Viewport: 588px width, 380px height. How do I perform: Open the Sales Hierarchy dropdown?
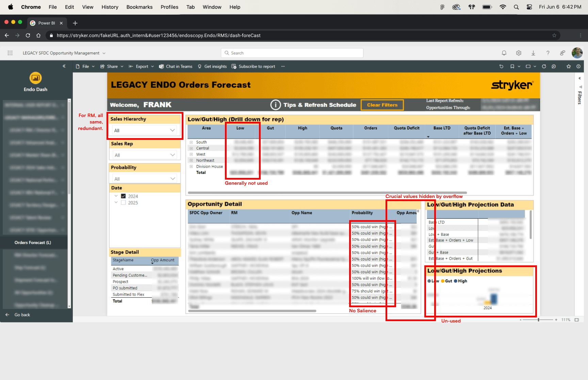click(145, 130)
